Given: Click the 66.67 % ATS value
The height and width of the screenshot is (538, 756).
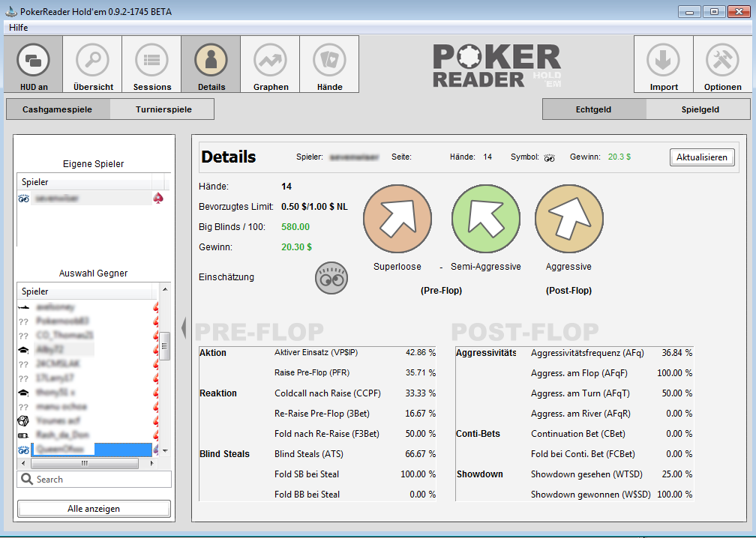Looking at the screenshot, I should tap(421, 454).
